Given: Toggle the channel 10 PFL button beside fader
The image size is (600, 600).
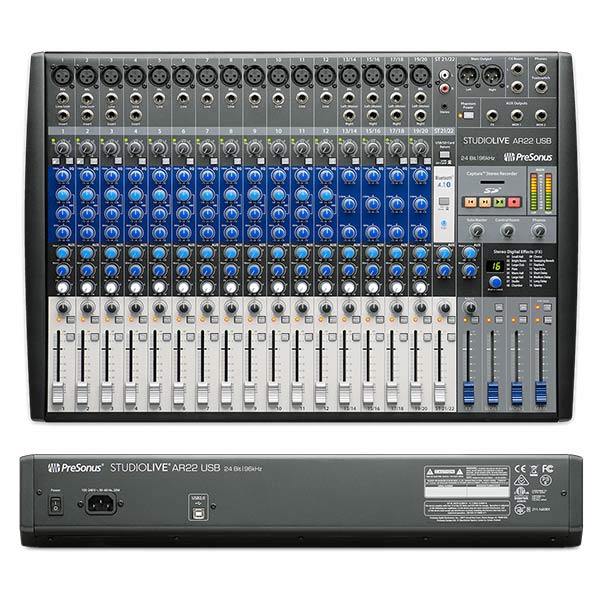Looking at the screenshot, I should [285, 337].
